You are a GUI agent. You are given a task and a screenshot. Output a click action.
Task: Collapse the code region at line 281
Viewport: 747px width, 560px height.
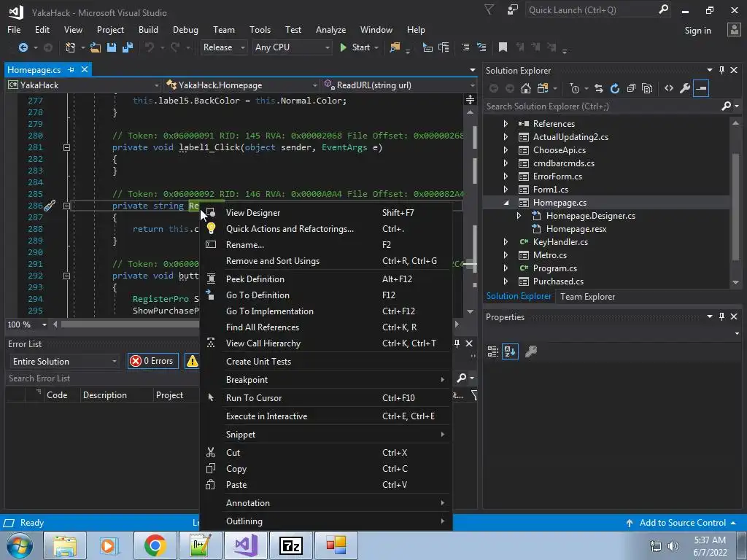coord(66,147)
